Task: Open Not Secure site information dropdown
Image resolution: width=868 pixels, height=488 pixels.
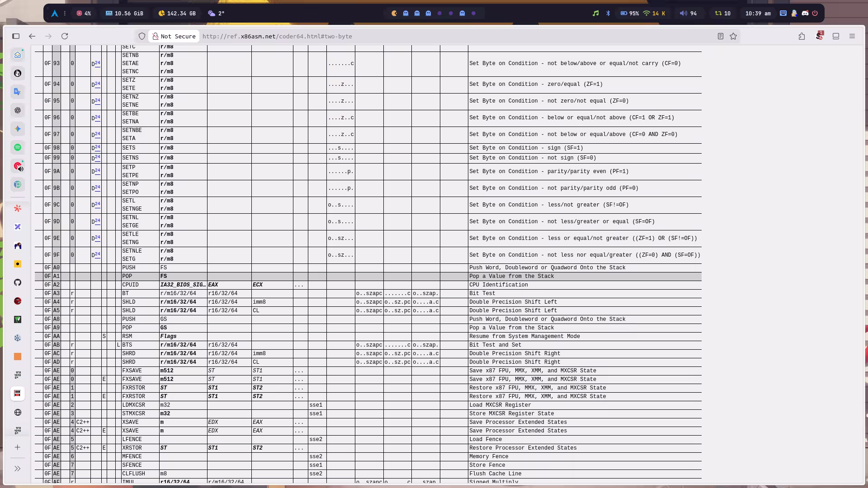Action: point(174,36)
